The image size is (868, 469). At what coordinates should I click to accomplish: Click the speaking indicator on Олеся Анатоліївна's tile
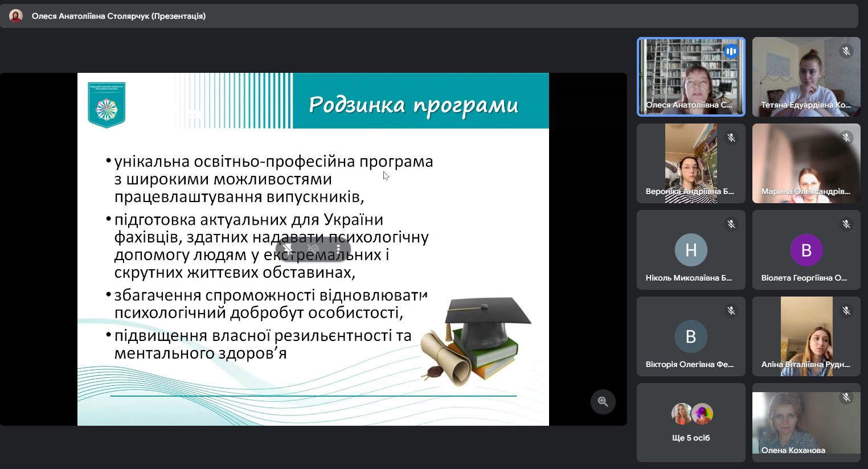tap(731, 51)
